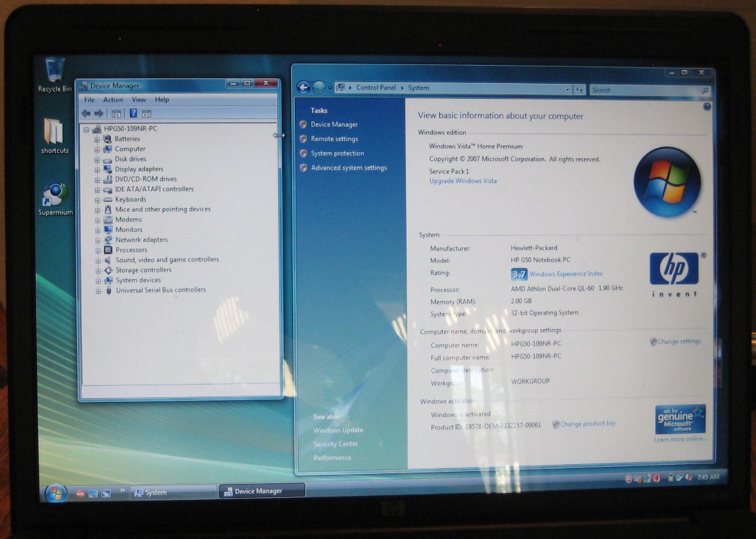The height and width of the screenshot is (539, 756).
Task: Click the Back arrow in Device Manager toolbar
Action: click(86, 113)
